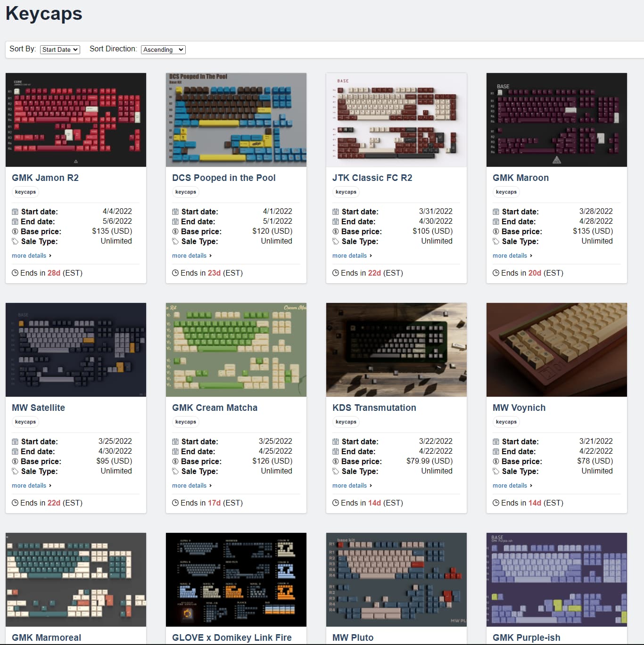The height and width of the screenshot is (645, 644).
Task: Click clock icon beside Ends in 17d
Action: pyautogui.click(x=175, y=503)
